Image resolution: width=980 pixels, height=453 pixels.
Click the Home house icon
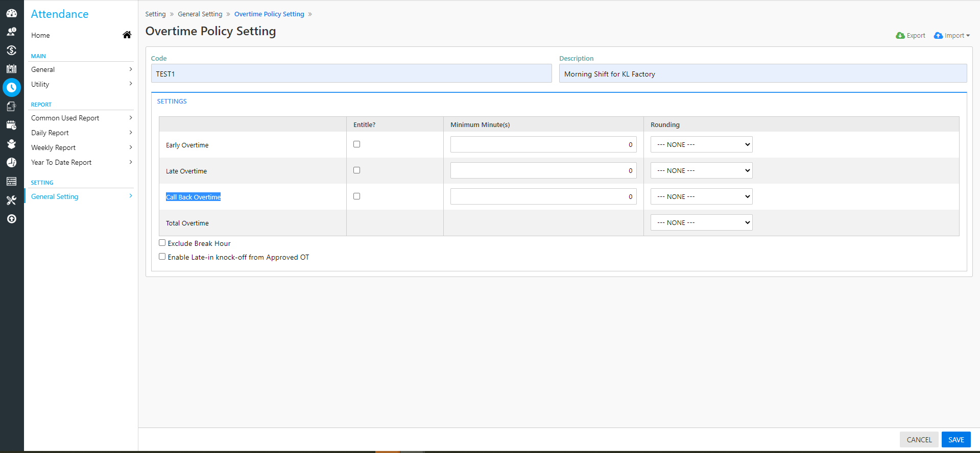(127, 35)
